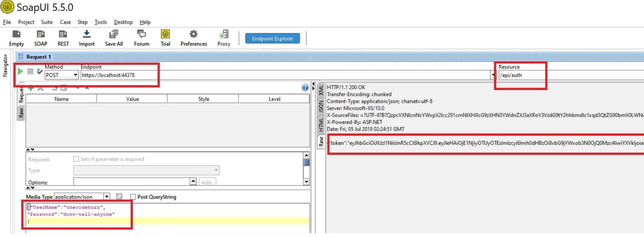This screenshot has height=237, width=644.
Task: Click the Request 1 window title
Action: tap(39, 57)
